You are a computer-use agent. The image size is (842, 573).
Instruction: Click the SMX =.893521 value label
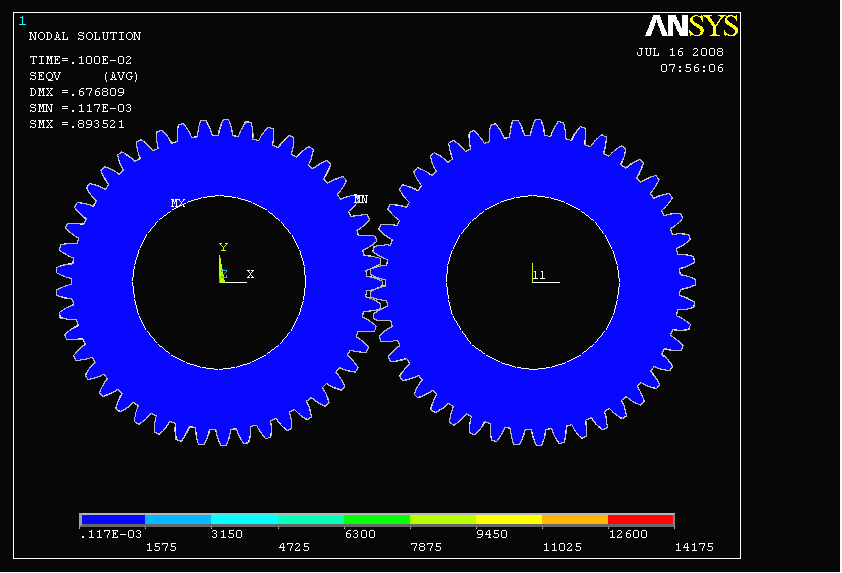tap(80, 124)
